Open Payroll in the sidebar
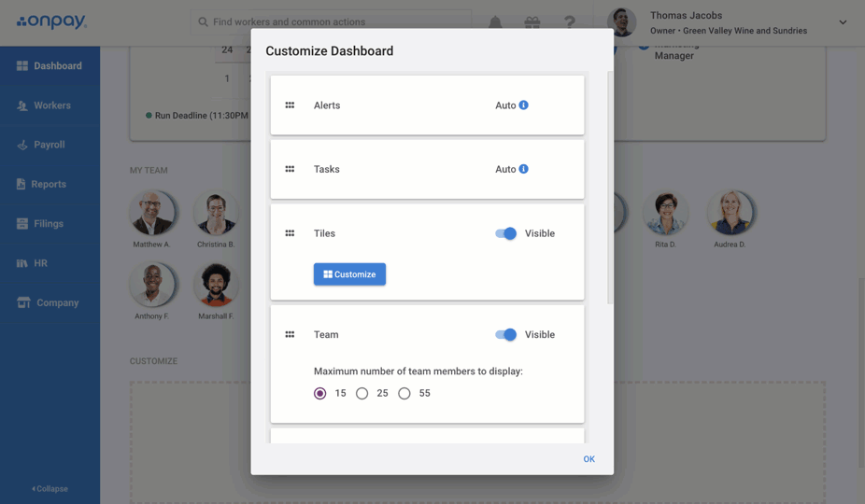Image resolution: width=865 pixels, height=504 pixels. click(x=49, y=145)
